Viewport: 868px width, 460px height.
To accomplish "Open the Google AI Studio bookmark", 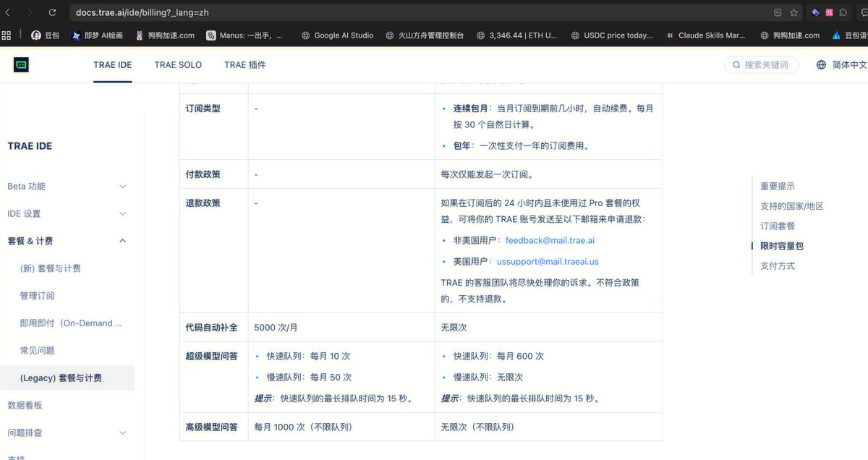I will coord(337,35).
